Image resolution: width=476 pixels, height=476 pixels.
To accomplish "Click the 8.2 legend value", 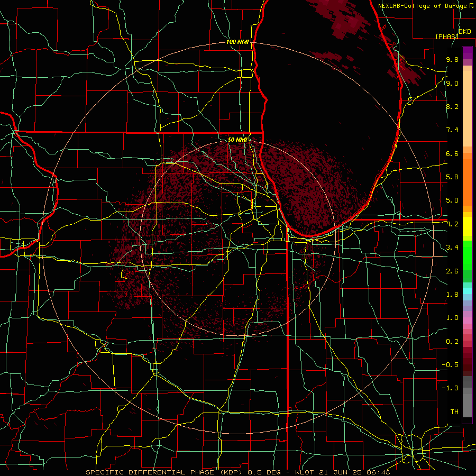I will pos(452,106).
